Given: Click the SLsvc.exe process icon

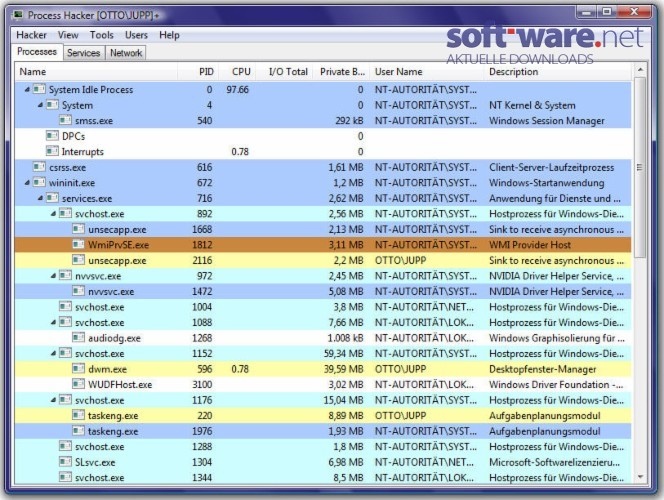Looking at the screenshot, I should pyautogui.click(x=66, y=462).
